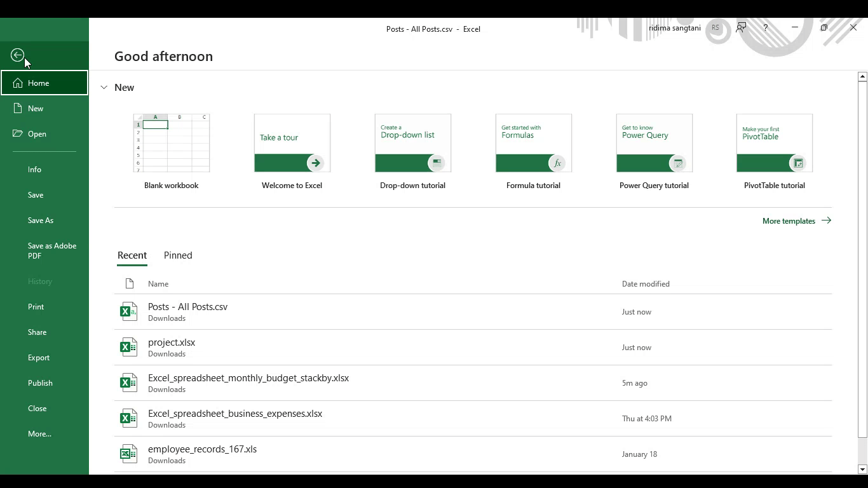The width and height of the screenshot is (868, 488).
Task: Click the scrollbar down arrow
Action: coord(862,470)
